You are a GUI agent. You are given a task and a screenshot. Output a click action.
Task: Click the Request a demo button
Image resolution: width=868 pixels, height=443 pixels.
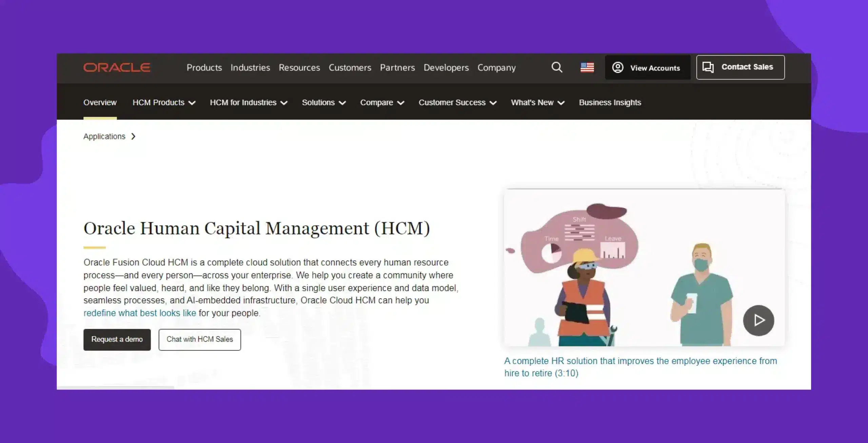point(117,340)
